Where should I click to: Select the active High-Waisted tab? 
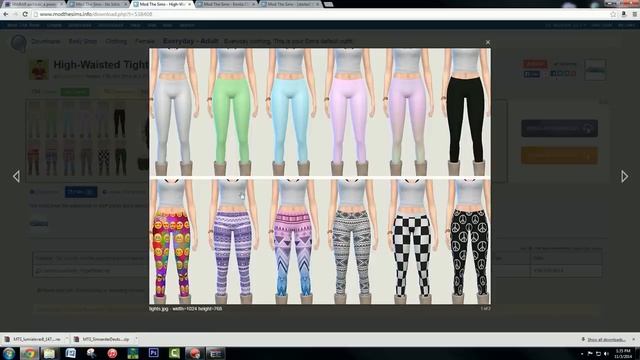pos(162,4)
